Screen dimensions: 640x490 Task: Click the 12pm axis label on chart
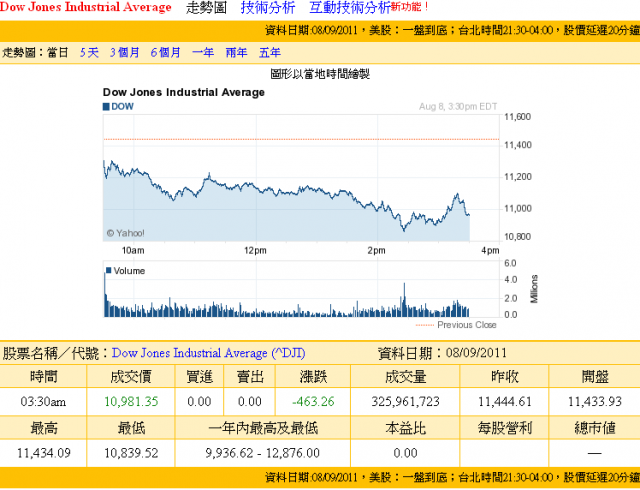256,251
